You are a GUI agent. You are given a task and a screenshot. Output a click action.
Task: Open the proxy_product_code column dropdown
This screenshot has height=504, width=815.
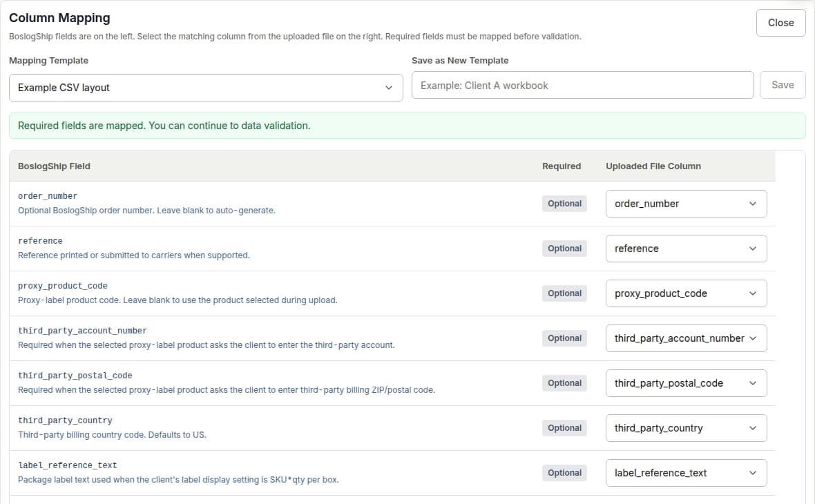(x=686, y=293)
